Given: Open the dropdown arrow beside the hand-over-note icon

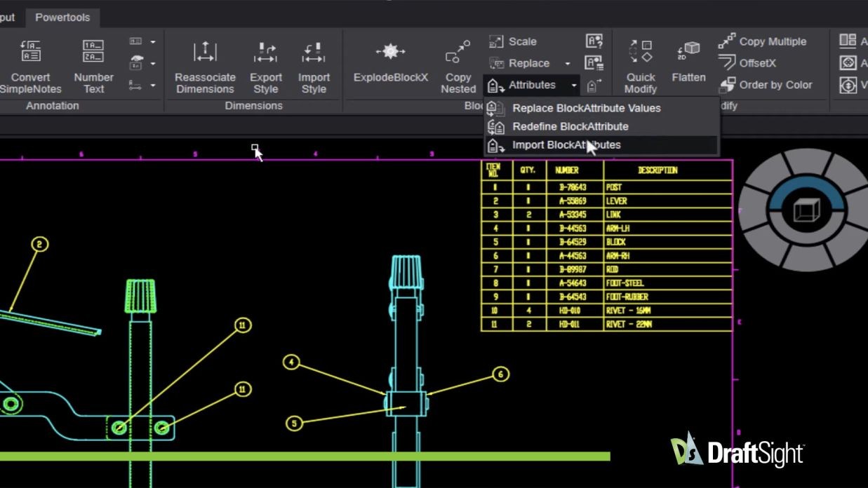Looking at the screenshot, I should click(x=152, y=64).
